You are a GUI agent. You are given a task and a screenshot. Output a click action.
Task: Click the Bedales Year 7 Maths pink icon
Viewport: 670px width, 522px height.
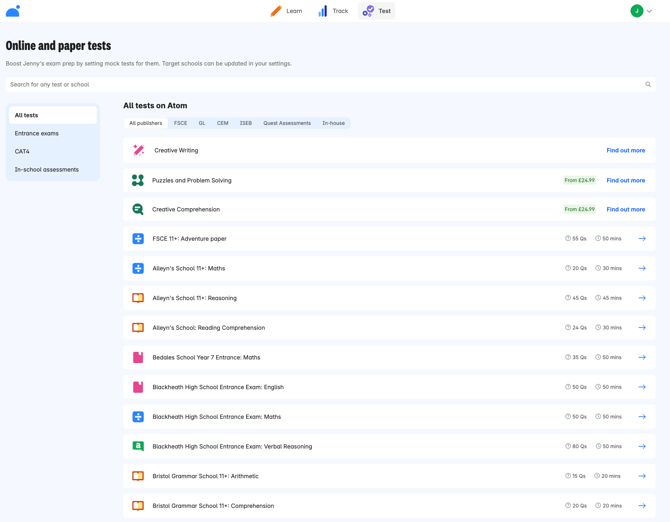click(x=138, y=357)
